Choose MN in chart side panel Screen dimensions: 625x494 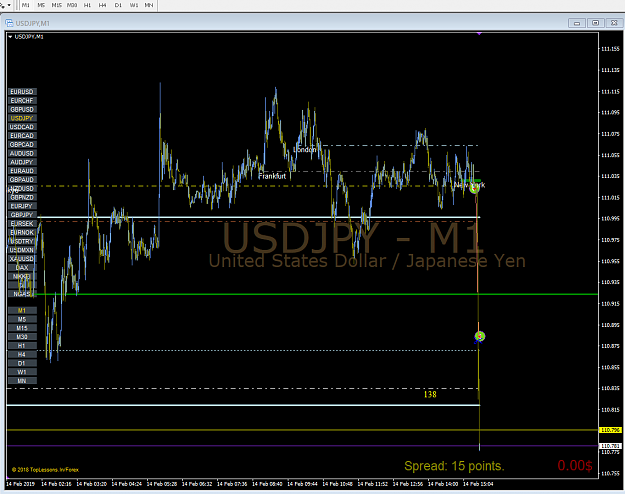(x=22, y=381)
